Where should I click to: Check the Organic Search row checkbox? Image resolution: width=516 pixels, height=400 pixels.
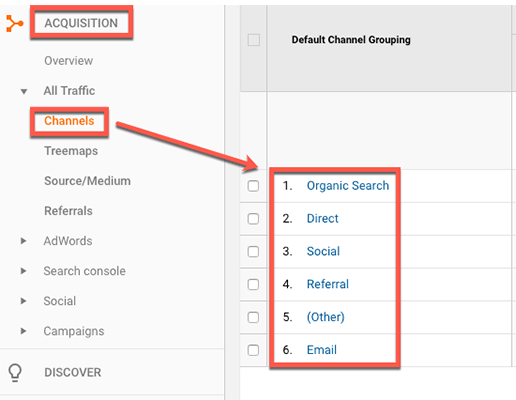coord(253,186)
